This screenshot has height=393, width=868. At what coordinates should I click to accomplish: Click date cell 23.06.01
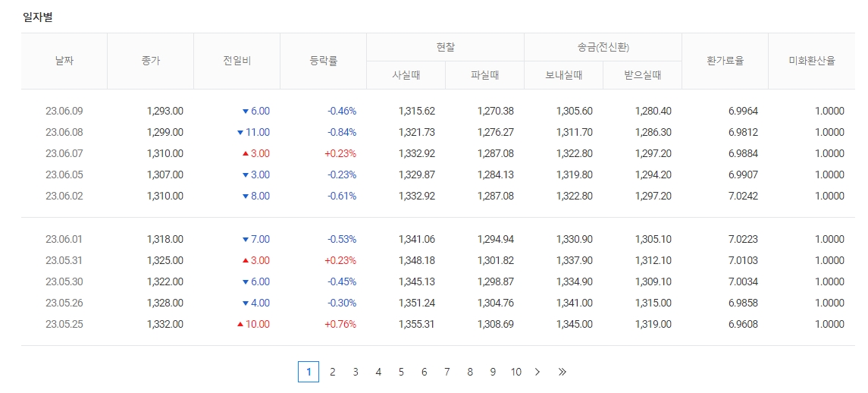(x=64, y=240)
